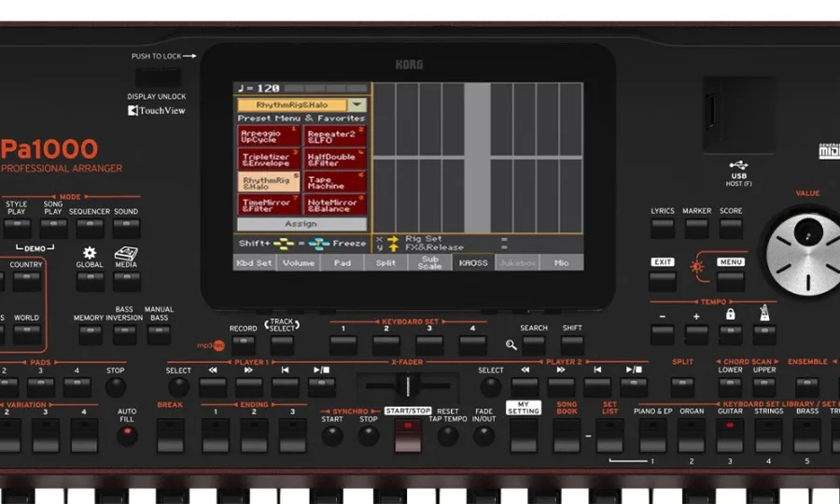This screenshot has height=504, width=840.
Task: Push the Pads Stop button
Action: 115,386
